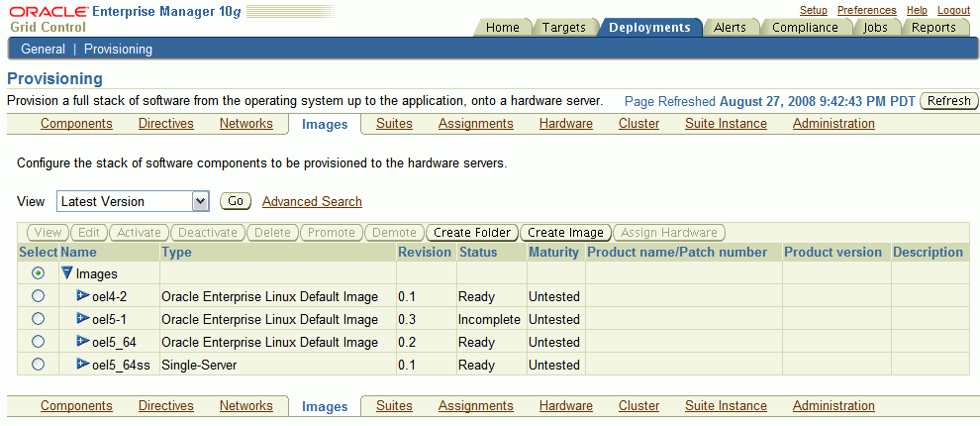Open the Provisioning subtab in blue bar
Viewport: 980px width, 426px height.
[118, 49]
